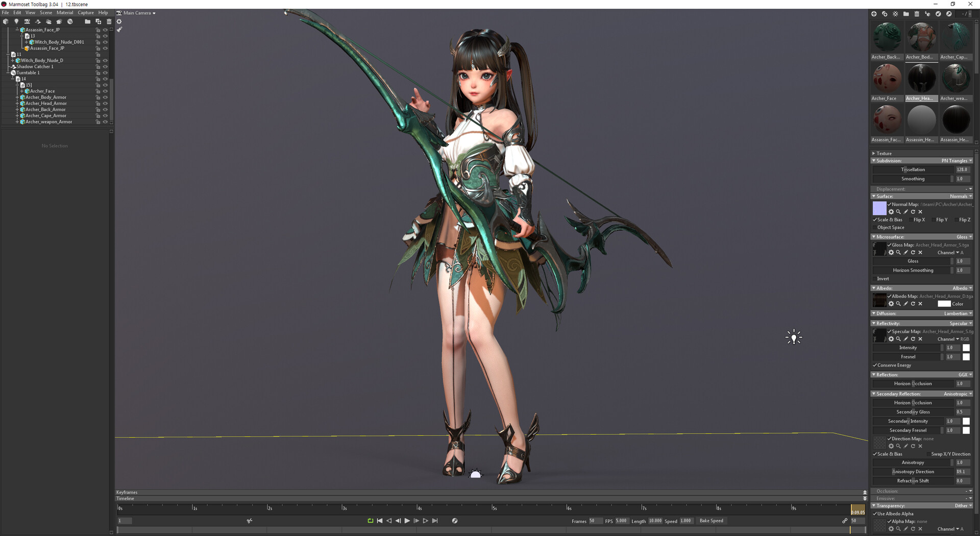Image resolution: width=980 pixels, height=536 pixels.
Task: Enable Object Space checkbox
Action: tap(875, 228)
